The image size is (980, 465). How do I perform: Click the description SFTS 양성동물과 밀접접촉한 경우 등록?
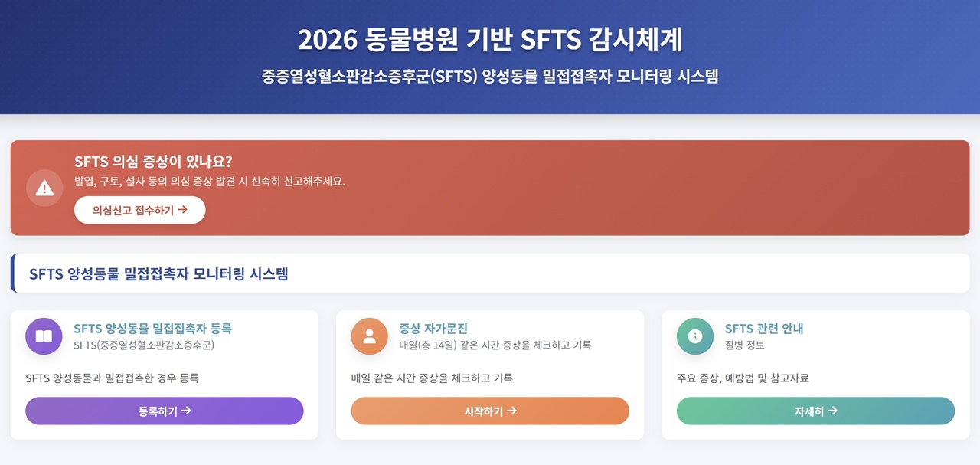point(112,378)
